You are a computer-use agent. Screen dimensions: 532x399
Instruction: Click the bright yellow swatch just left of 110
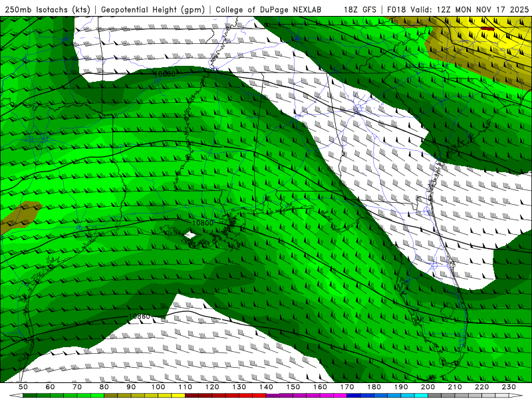click(178, 396)
